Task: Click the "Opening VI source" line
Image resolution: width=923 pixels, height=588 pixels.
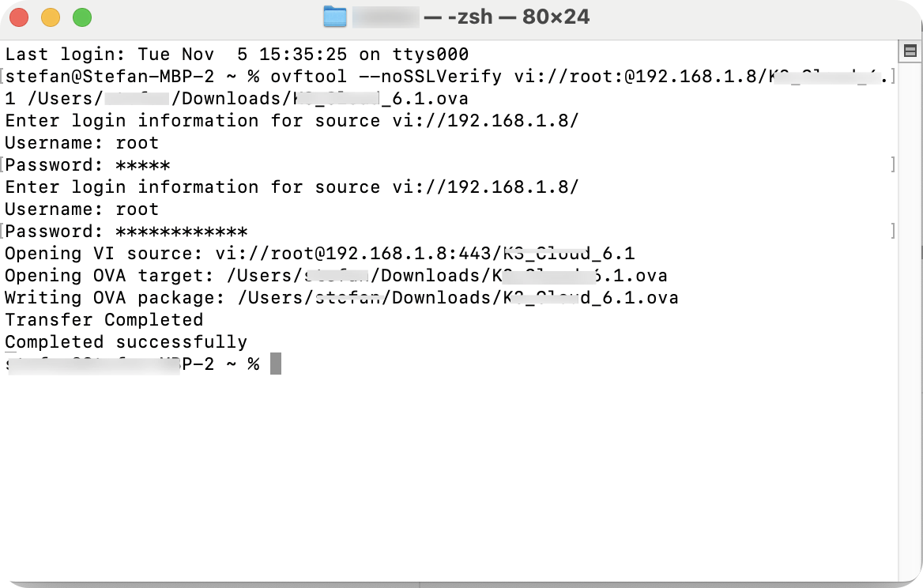Action: pos(319,254)
